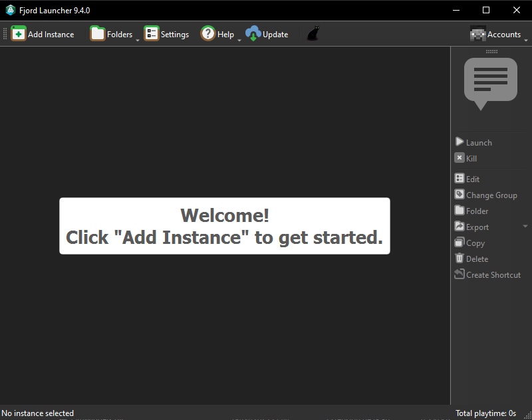Viewport: 532px width, 420px height.
Task: Open the Accounts menu button
Action: [495, 34]
